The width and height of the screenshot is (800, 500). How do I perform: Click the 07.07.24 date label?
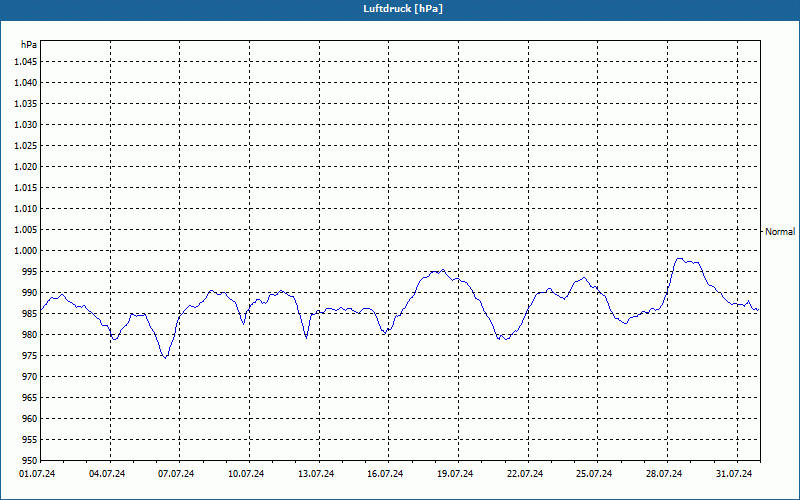tap(177, 474)
